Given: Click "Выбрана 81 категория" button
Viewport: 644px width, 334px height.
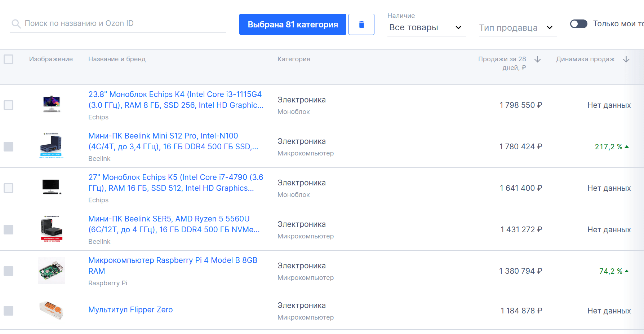Looking at the screenshot, I should click(x=293, y=25).
